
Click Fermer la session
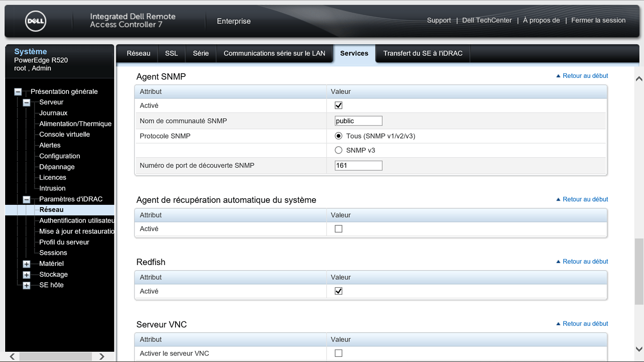click(x=598, y=20)
